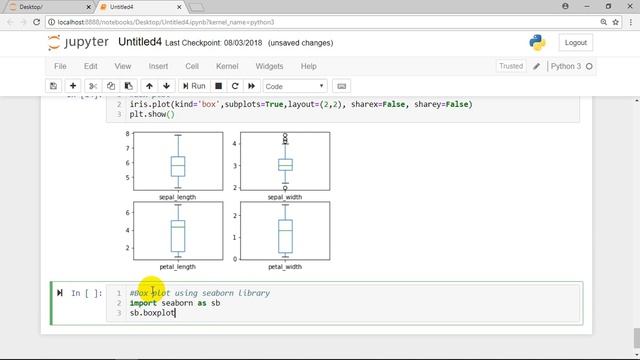
Task: Open the File menu
Action: 60,66
